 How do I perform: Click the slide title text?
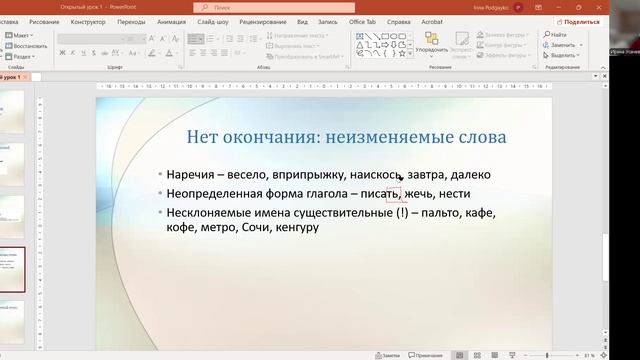346,137
